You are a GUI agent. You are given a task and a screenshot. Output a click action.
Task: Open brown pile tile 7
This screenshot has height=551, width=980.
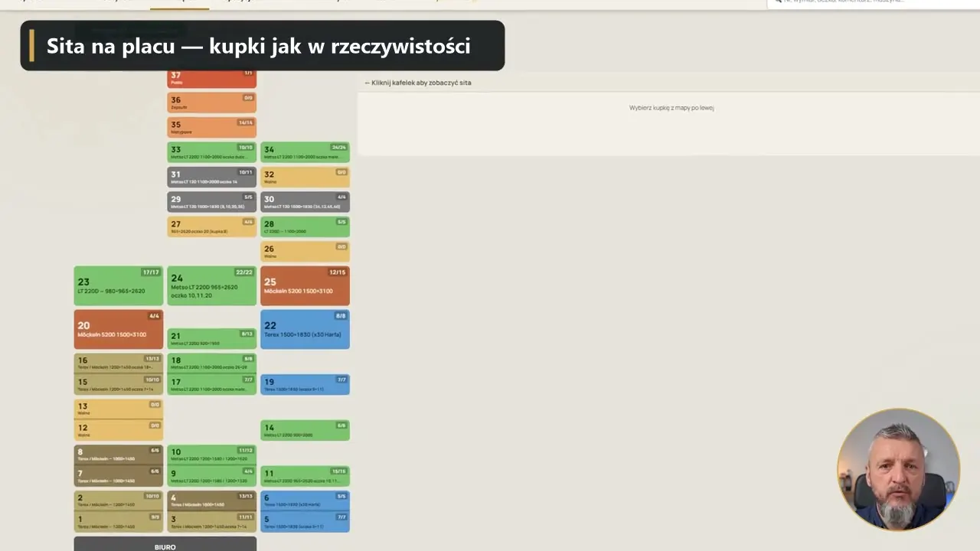click(x=118, y=476)
